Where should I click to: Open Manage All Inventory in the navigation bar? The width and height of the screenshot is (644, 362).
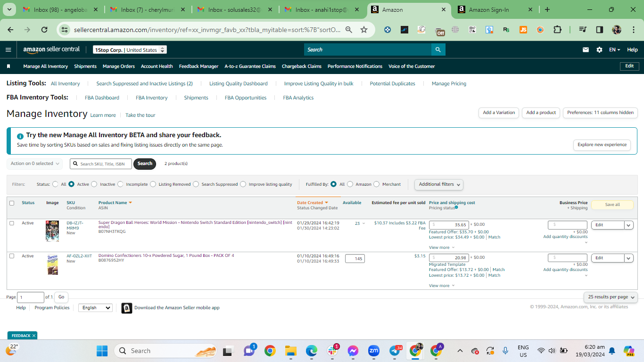[x=46, y=66]
